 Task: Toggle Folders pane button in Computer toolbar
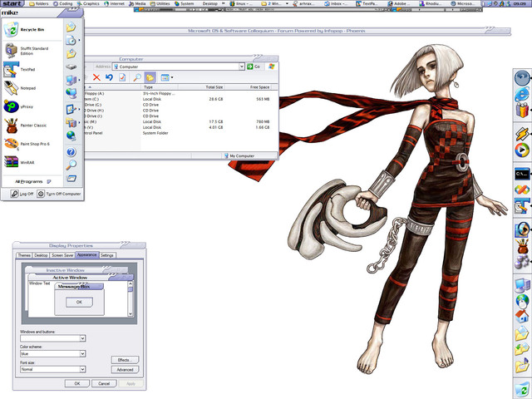click(x=150, y=77)
